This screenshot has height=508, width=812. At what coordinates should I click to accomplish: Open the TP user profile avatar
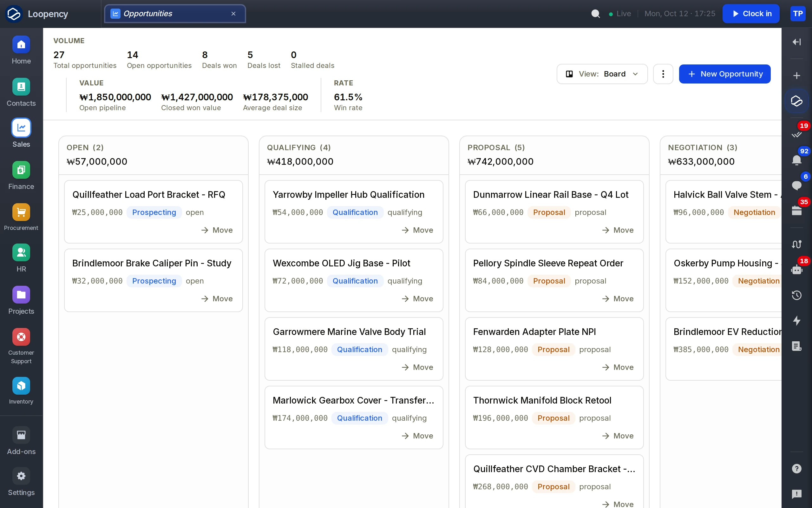pos(798,14)
